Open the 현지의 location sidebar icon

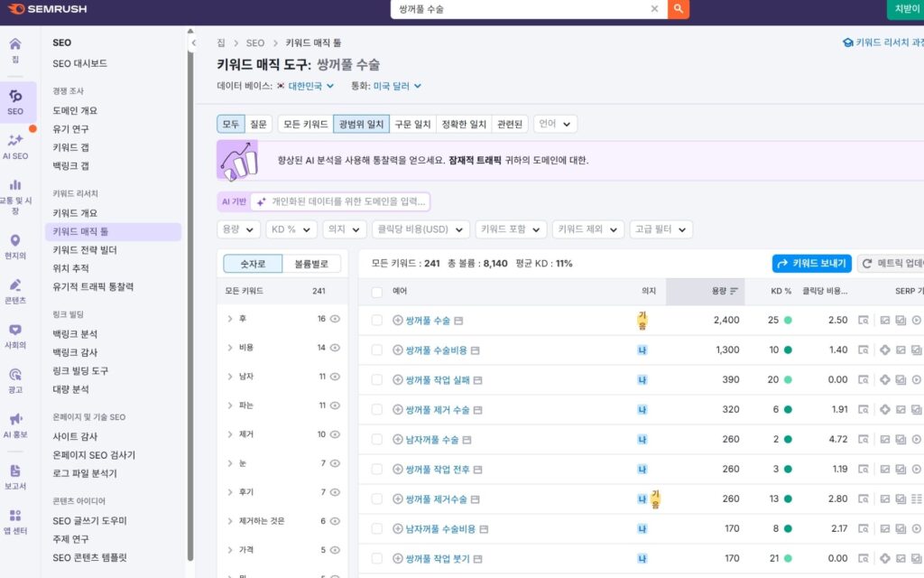(x=15, y=246)
